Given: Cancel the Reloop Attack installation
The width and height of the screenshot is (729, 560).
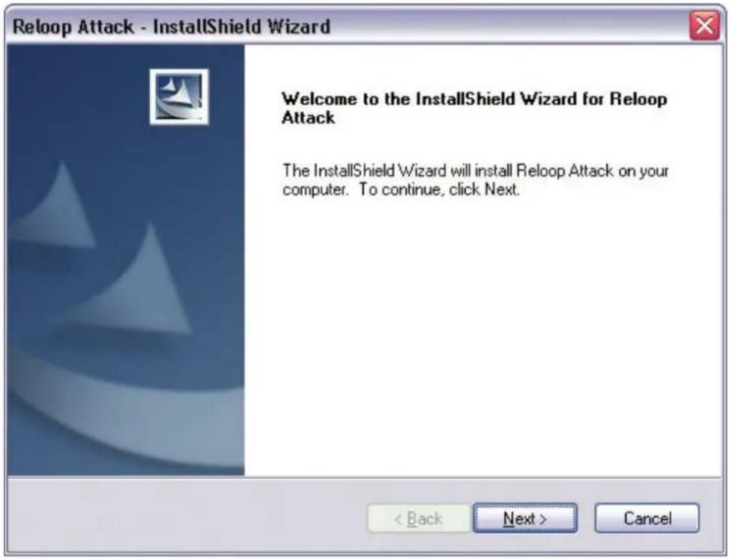Looking at the screenshot, I should point(647,518).
